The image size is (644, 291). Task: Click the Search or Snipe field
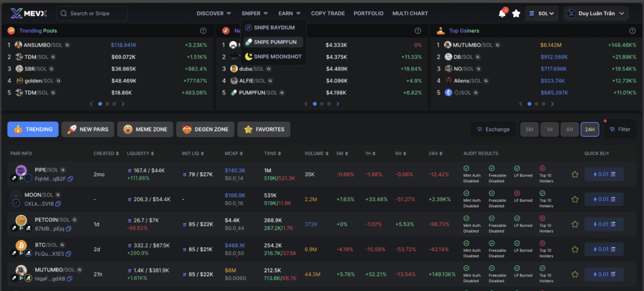tap(92, 14)
